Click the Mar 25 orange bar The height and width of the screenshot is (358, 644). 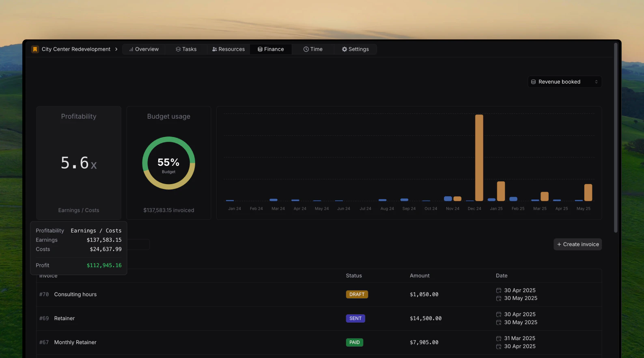[545, 196]
